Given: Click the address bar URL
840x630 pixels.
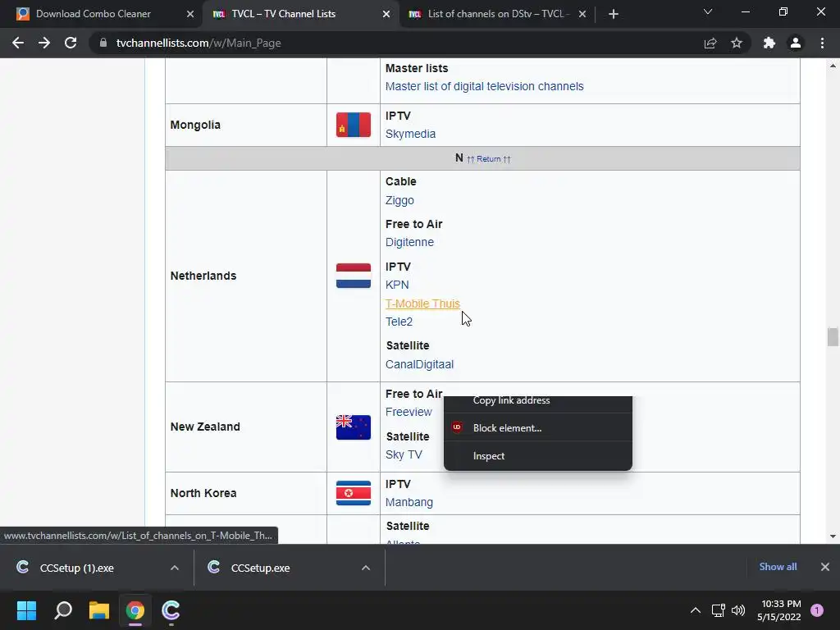Looking at the screenshot, I should tap(199, 43).
